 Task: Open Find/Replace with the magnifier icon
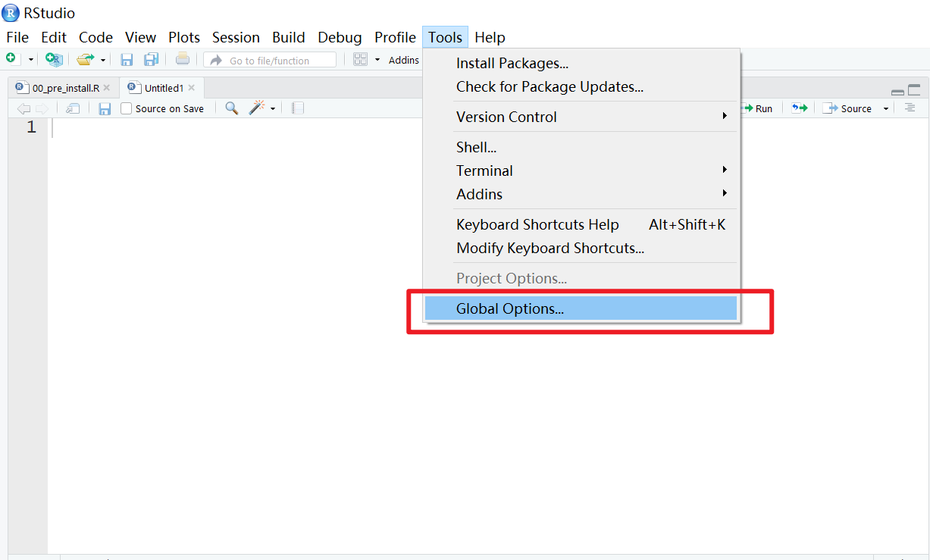point(232,108)
